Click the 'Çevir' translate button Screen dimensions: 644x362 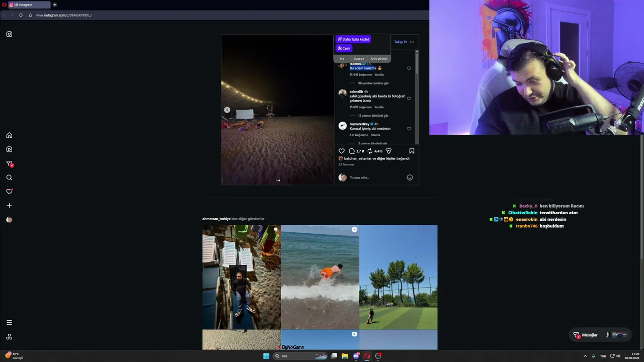[344, 48]
